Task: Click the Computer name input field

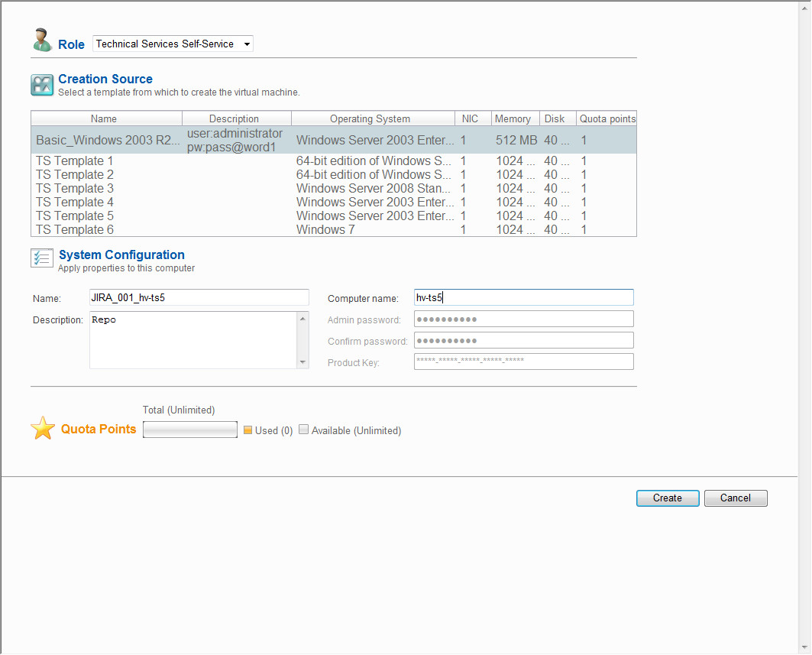Action: [x=523, y=297]
